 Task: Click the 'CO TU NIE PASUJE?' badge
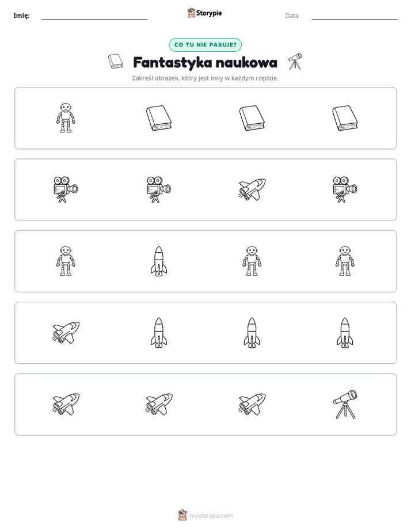click(205, 45)
